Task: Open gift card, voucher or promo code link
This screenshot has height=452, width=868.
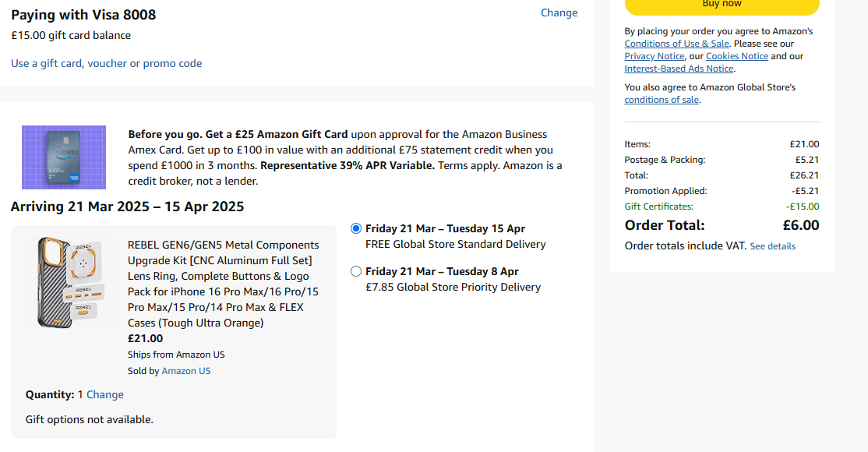Action: coord(106,63)
